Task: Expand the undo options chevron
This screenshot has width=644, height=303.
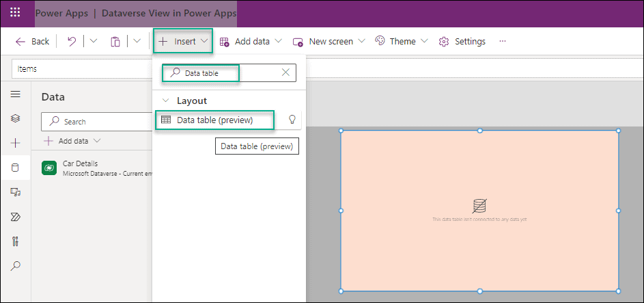Action: [94, 41]
